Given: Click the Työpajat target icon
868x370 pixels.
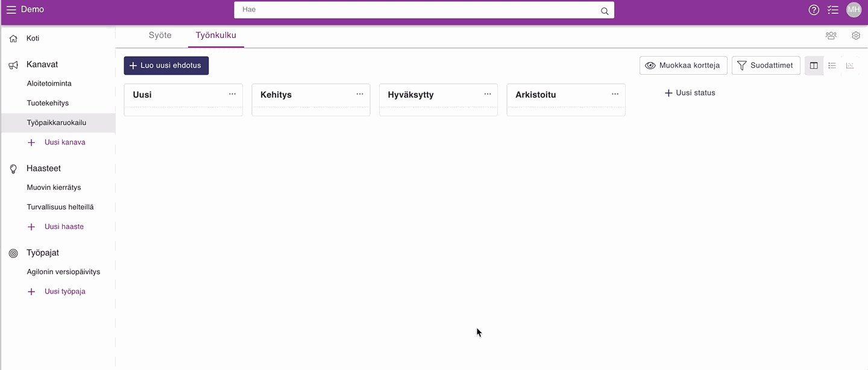Looking at the screenshot, I should coord(13,254).
